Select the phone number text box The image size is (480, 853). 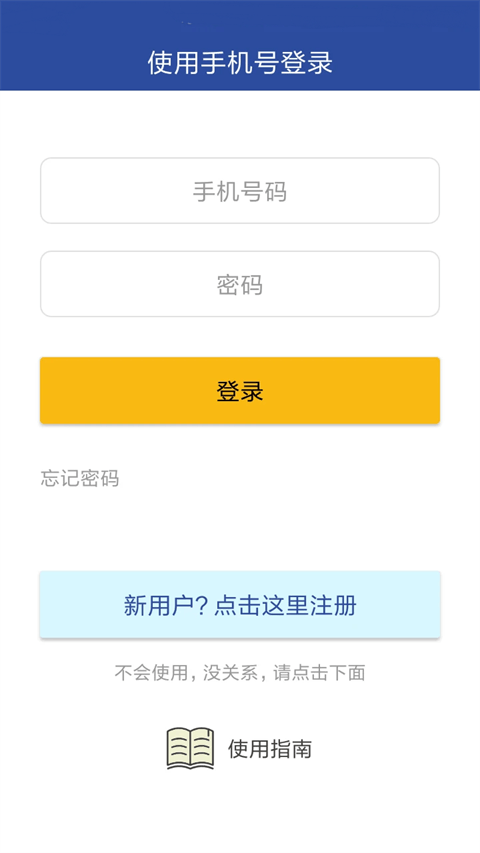[240, 190]
